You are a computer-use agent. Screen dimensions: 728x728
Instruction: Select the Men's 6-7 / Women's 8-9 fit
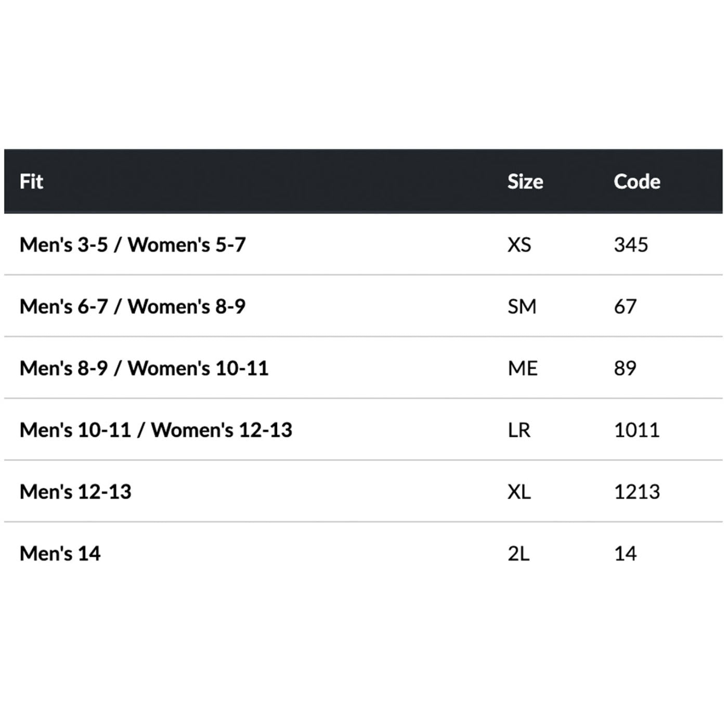click(x=133, y=307)
